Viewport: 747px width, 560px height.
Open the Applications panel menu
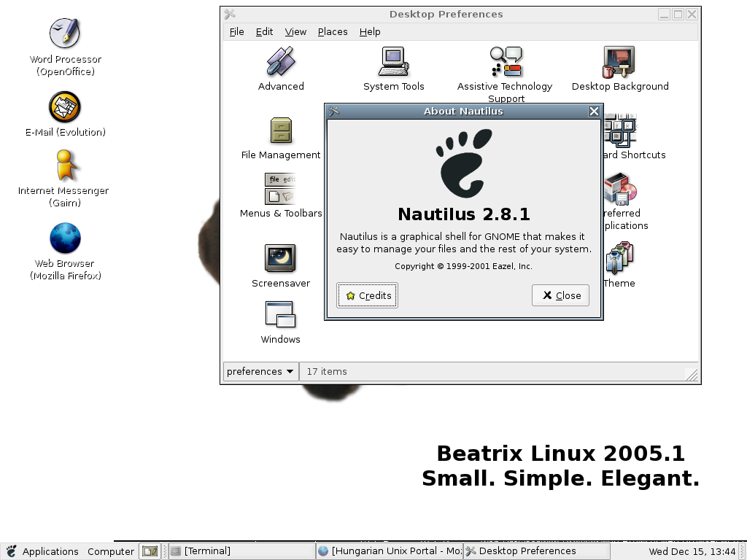[x=43, y=551]
